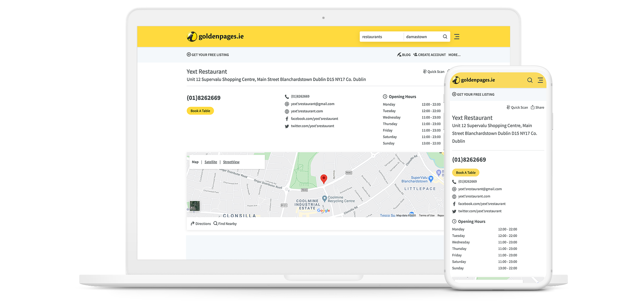Click the desktop search magnifier icon
The width and height of the screenshot is (644, 307).
(x=445, y=37)
